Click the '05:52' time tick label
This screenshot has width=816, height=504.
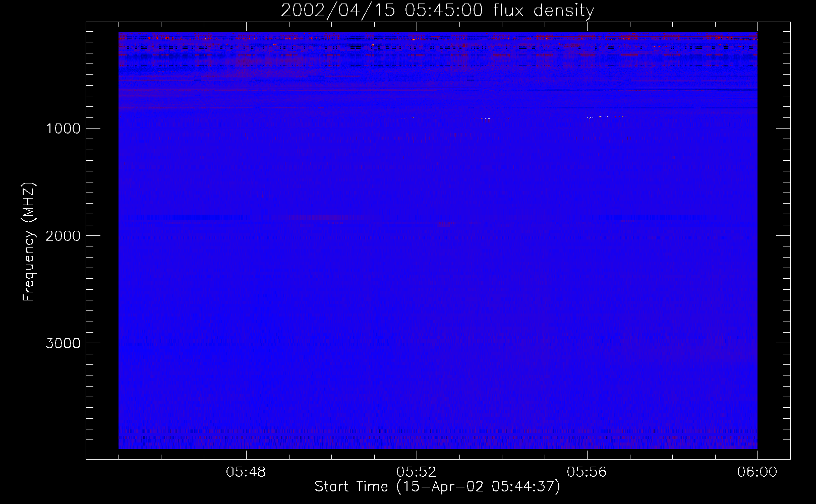pos(416,472)
